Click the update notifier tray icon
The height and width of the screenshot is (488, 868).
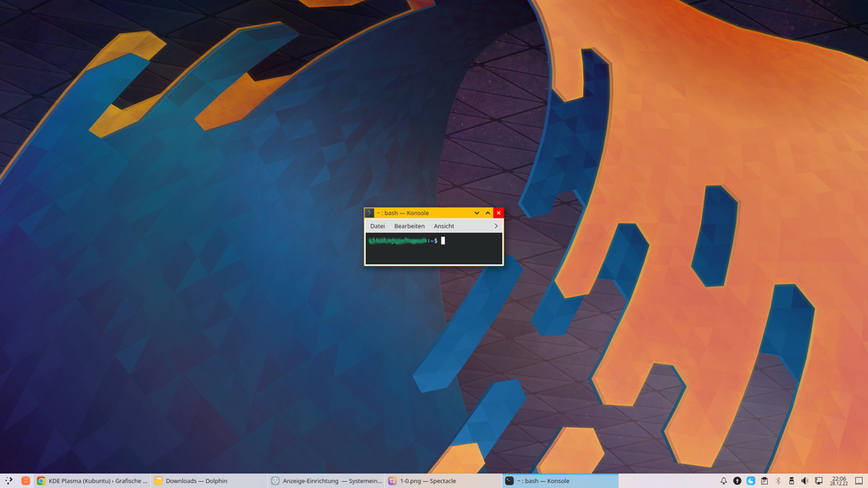click(737, 480)
